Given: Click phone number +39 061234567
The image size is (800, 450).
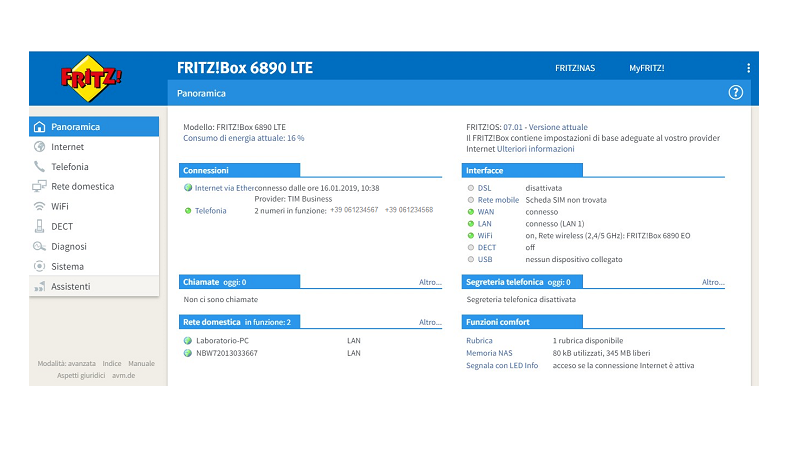Looking at the screenshot, I should click(x=354, y=210).
